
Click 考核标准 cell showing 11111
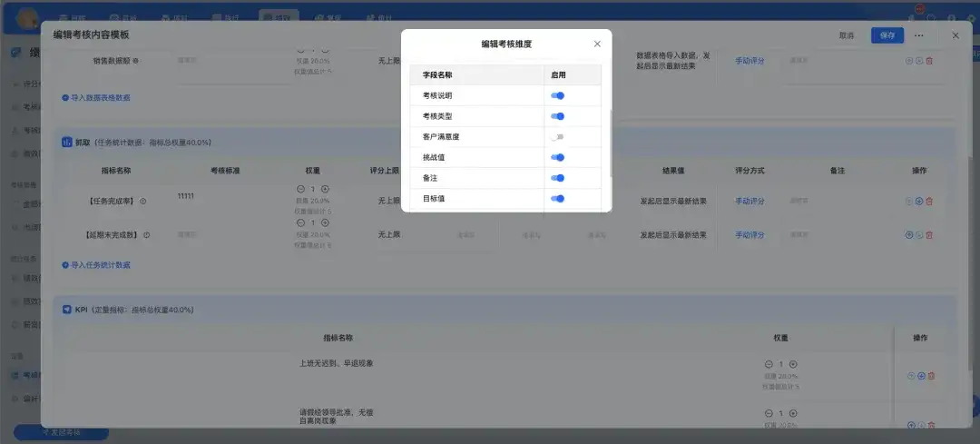(186, 196)
